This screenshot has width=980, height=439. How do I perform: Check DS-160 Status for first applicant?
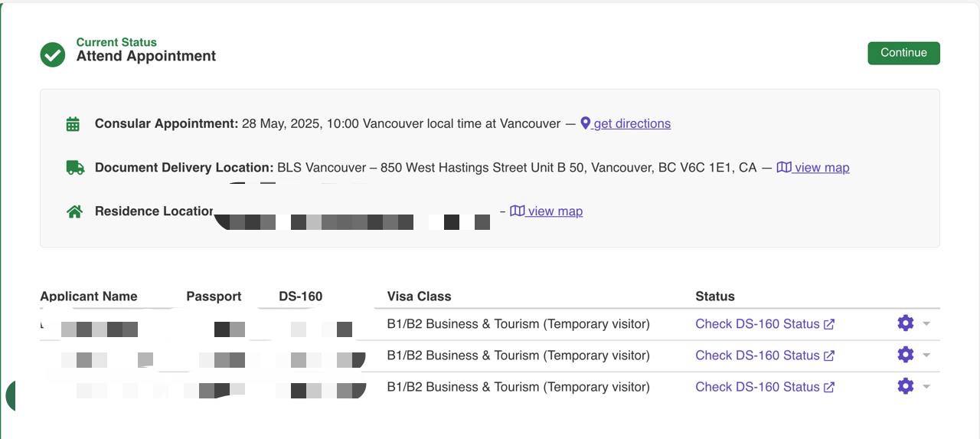click(765, 324)
